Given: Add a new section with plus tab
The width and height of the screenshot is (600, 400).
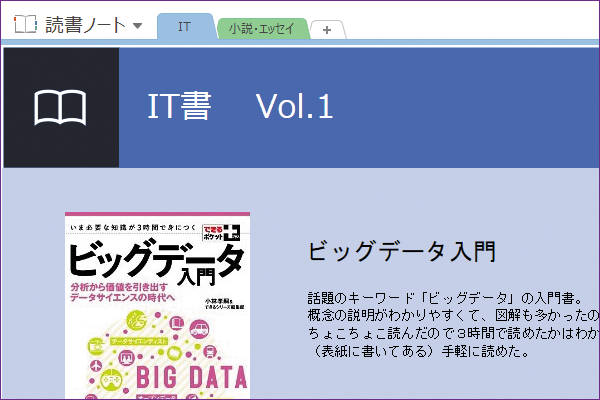Looking at the screenshot, I should click(x=327, y=30).
